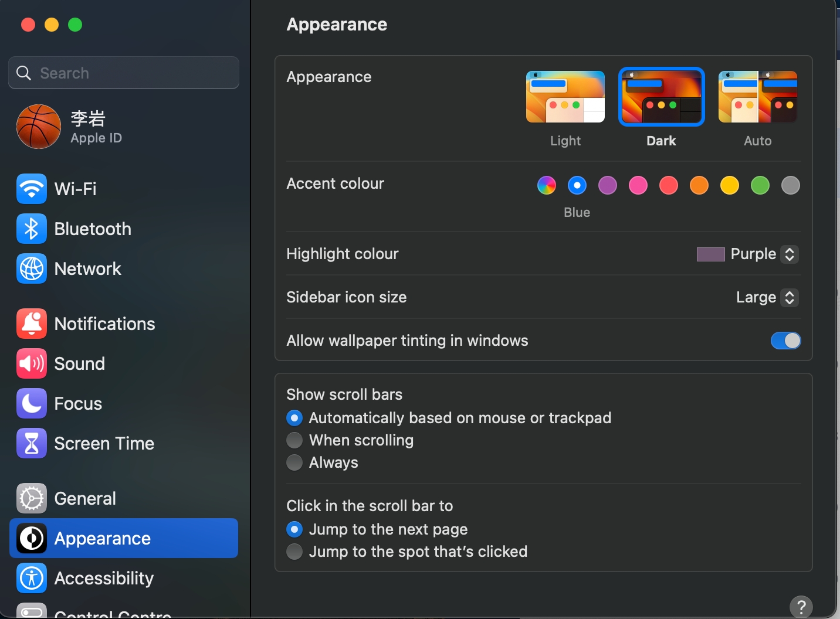Click the Search field
The width and height of the screenshot is (840, 619).
point(123,73)
